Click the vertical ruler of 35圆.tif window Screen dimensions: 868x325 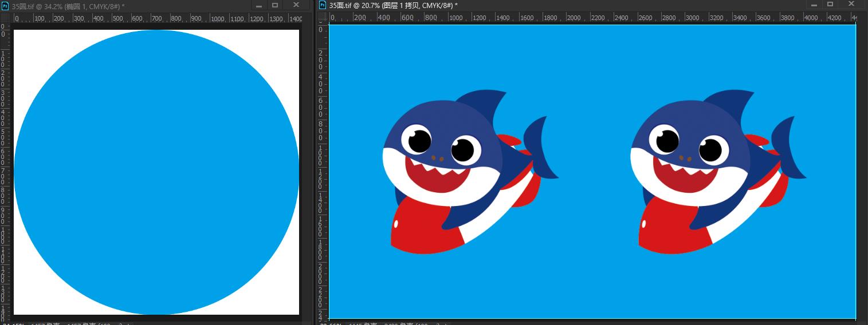[x=5, y=172]
